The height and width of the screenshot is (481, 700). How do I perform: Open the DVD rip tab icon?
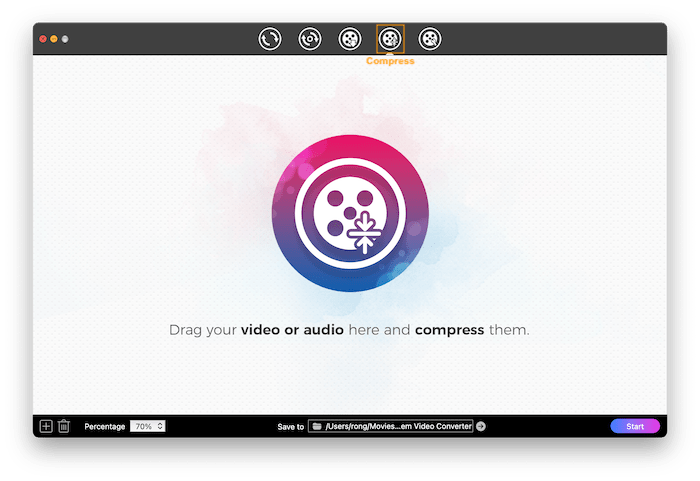[309, 39]
